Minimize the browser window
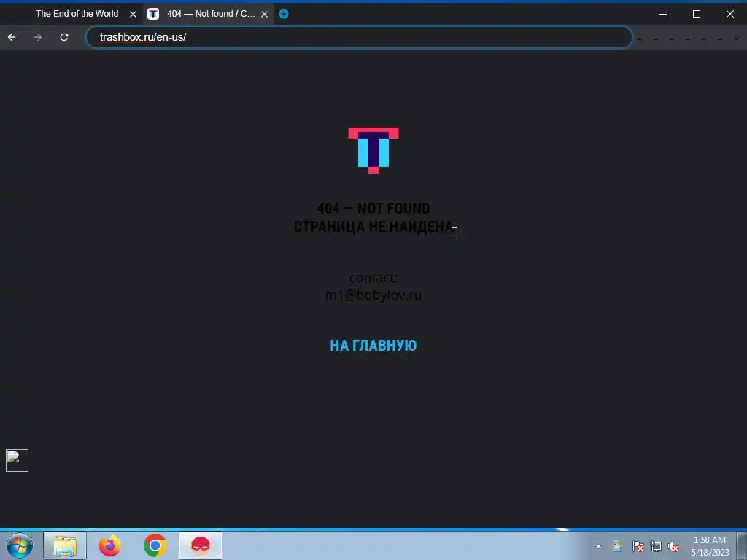Image resolution: width=747 pixels, height=560 pixels. (662, 14)
